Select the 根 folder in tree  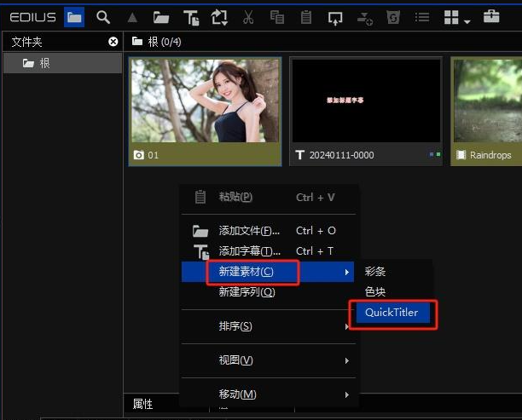tap(62, 63)
